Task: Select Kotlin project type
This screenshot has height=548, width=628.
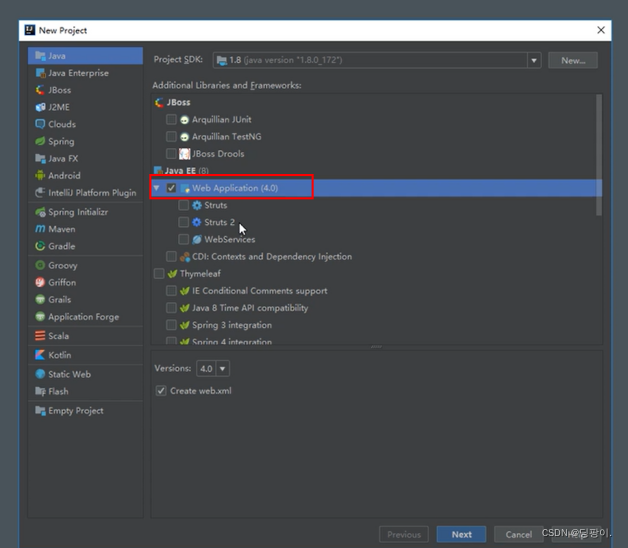Action: 86,355
